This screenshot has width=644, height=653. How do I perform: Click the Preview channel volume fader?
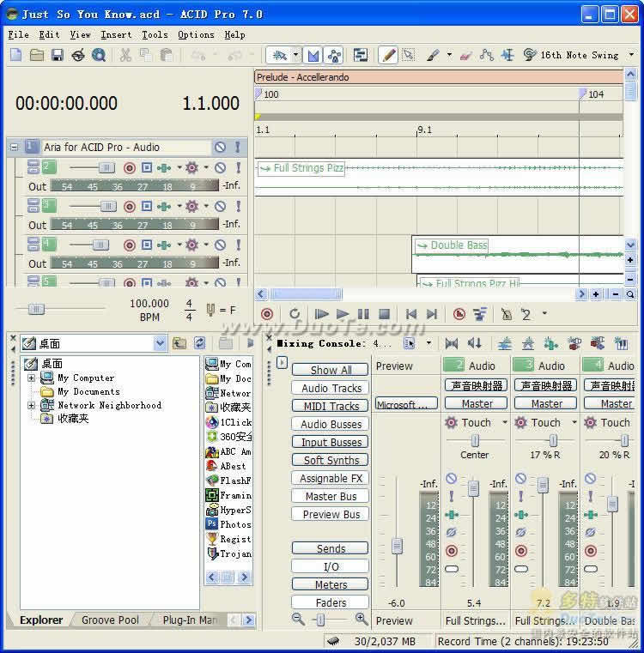click(x=397, y=546)
